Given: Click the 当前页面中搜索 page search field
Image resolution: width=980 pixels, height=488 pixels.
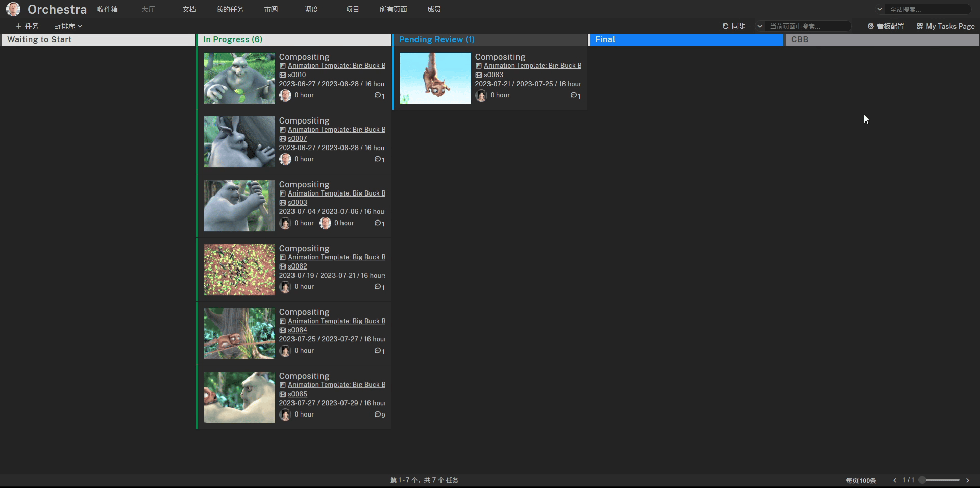Looking at the screenshot, I should click(809, 26).
